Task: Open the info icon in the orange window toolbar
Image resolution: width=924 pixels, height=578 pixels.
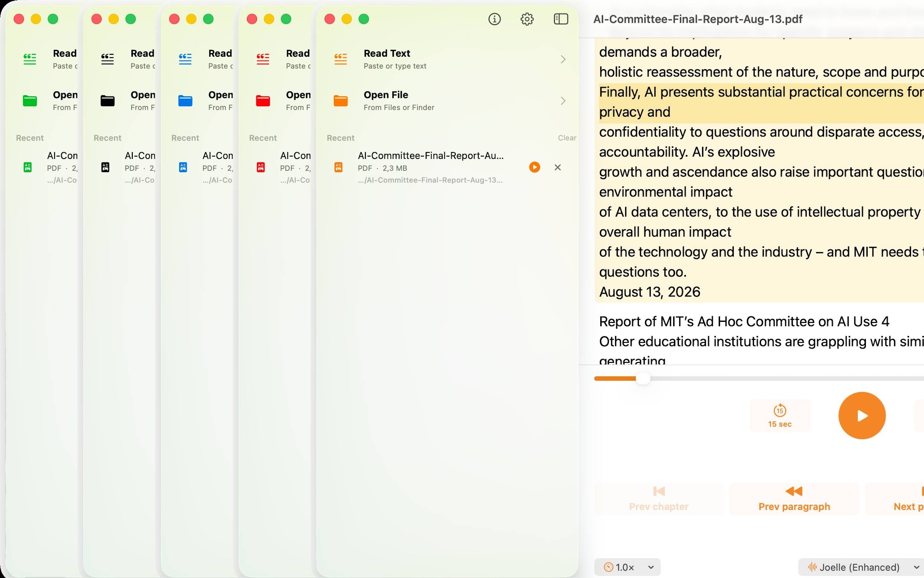Action: coord(494,19)
